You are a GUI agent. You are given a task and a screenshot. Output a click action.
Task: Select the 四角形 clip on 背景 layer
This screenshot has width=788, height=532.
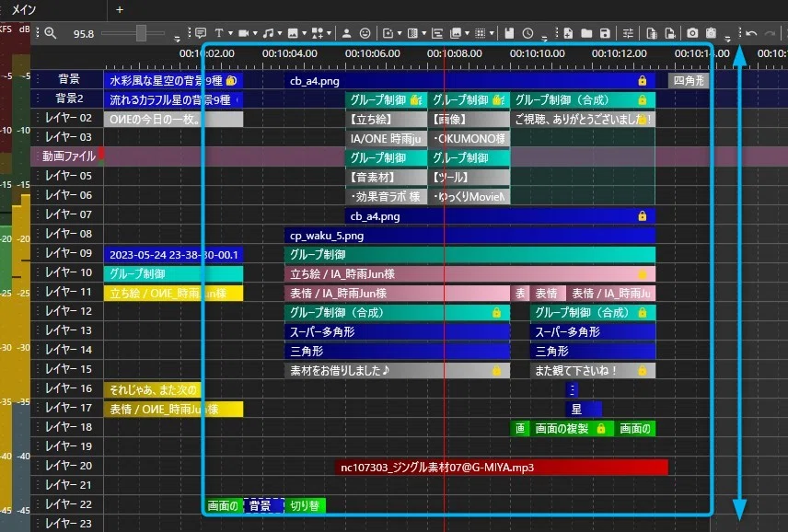(x=689, y=80)
